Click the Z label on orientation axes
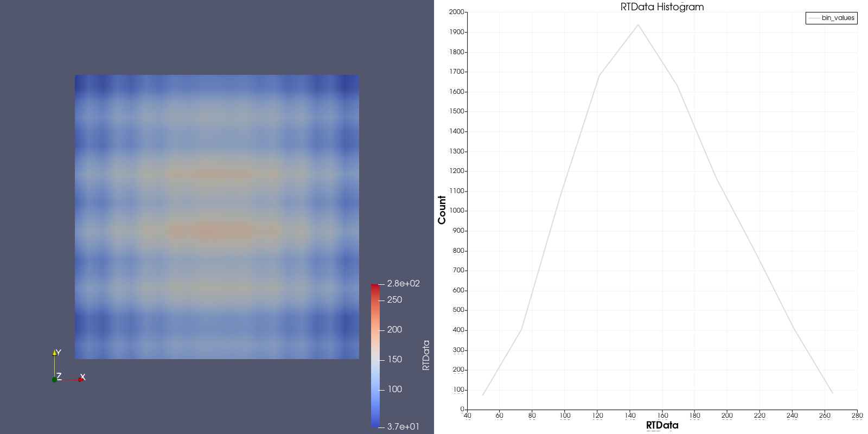This screenshot has width=868, height=434. coord(59,376)
